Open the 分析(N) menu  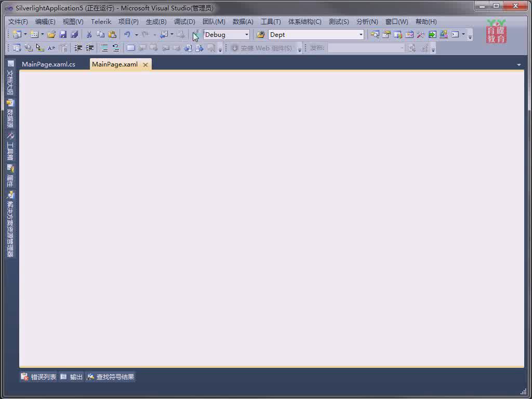(367, 22)
